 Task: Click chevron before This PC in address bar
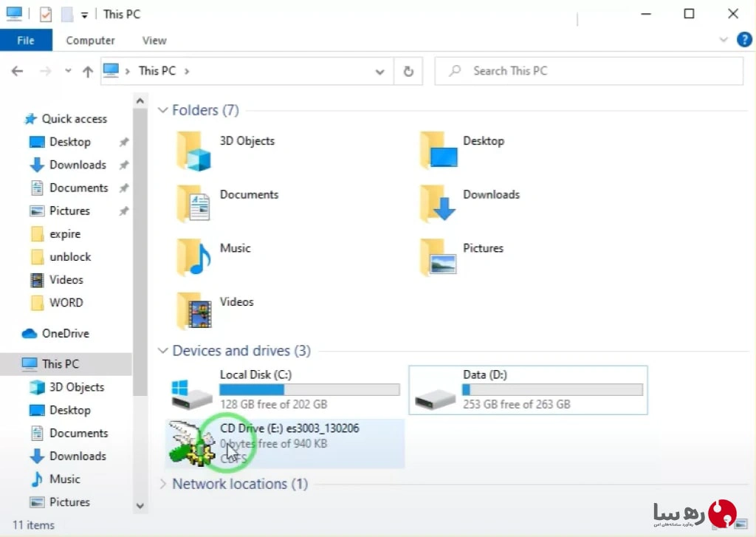[x=127, y=72]
